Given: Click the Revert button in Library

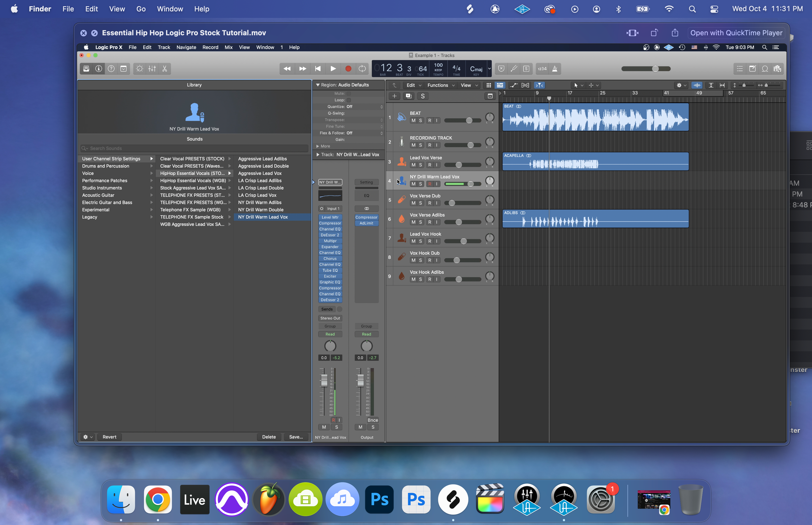Looking at the screenshot, I should 109,437.
